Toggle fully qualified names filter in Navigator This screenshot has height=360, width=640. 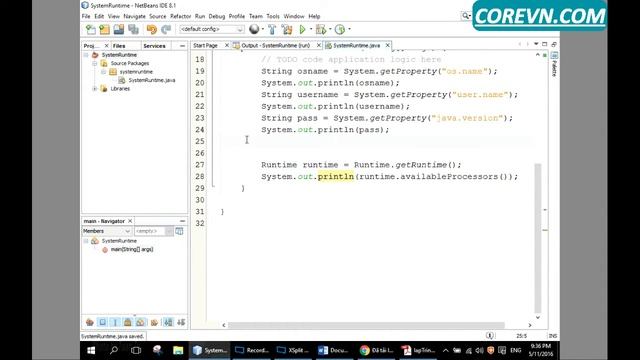click(154, 322)
